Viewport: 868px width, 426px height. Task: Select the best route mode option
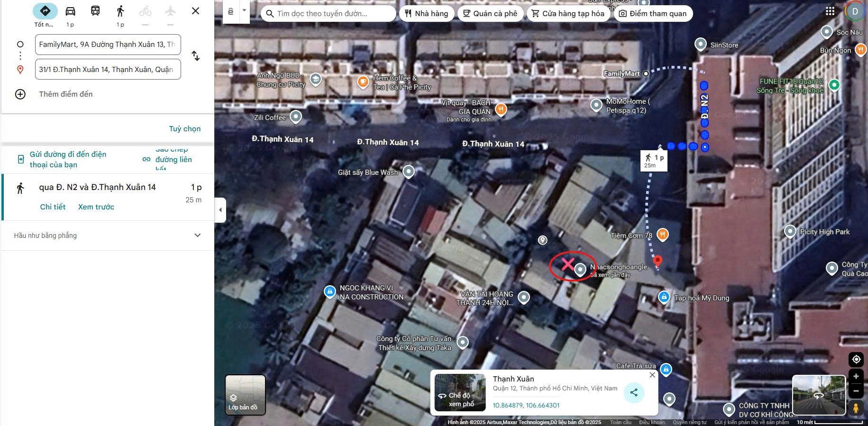(x=45, y=11)
